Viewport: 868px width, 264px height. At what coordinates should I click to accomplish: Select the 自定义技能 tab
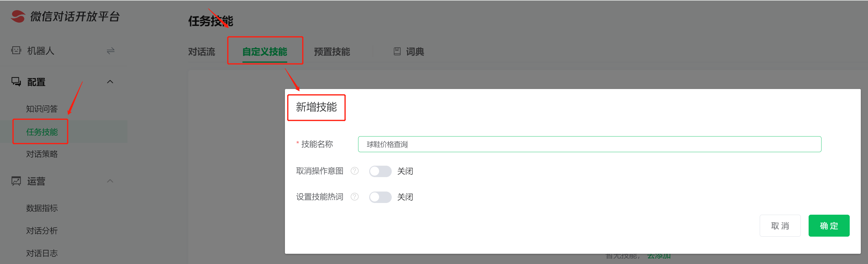(x=265, y=52)
